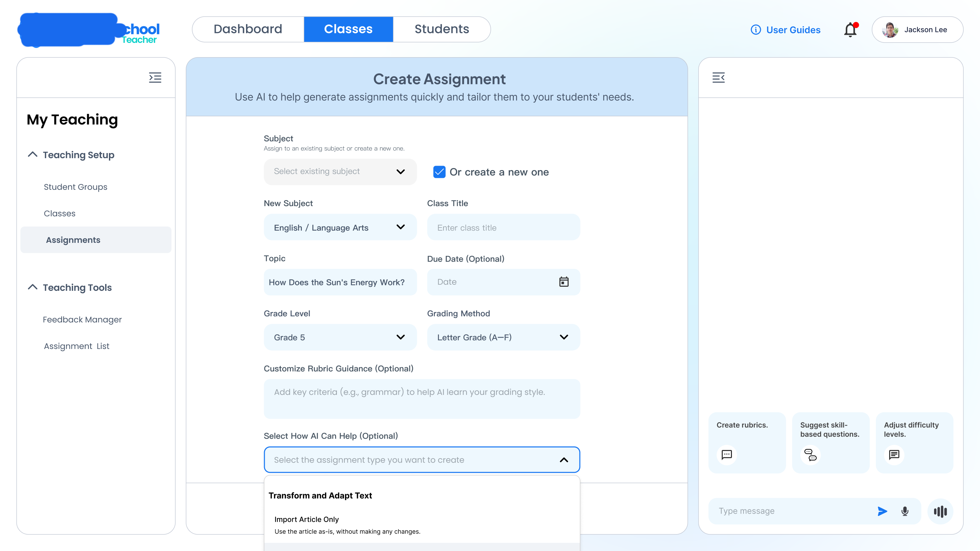This screenshot has width=980, height=551.
Task: Activate microphone input in chat
Action: pos(905,511)
